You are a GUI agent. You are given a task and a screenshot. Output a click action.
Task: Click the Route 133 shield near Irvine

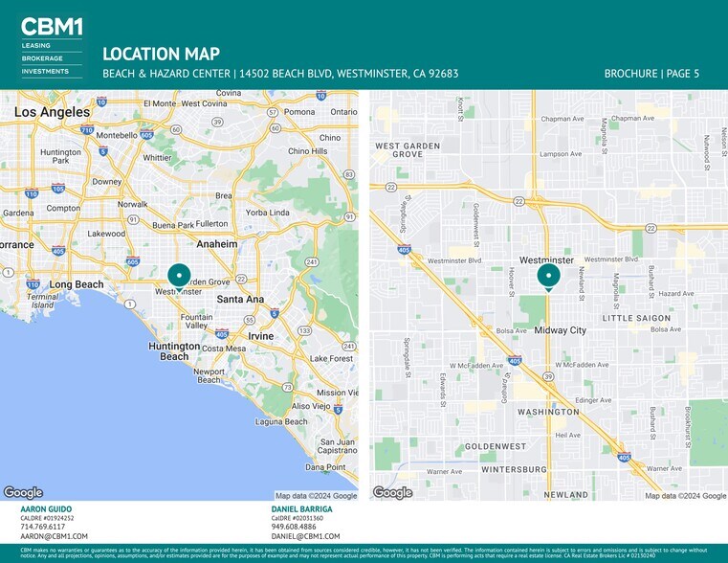click(x=304, y=329)
